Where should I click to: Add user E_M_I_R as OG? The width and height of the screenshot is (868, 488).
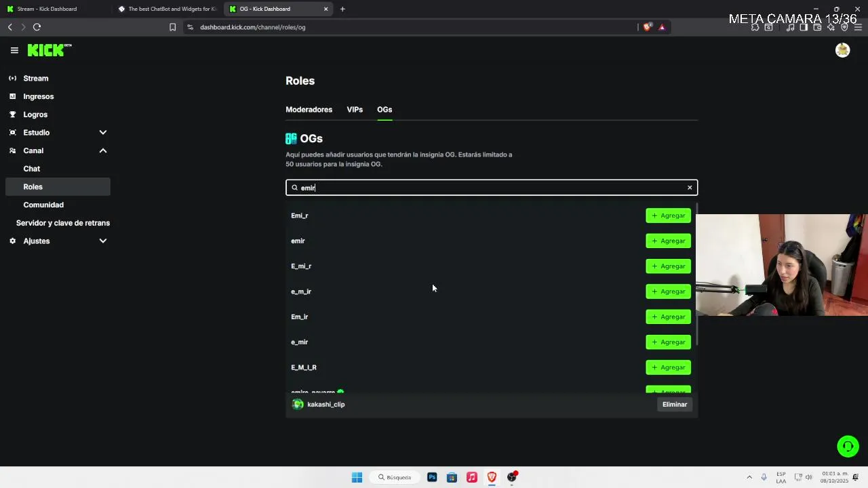668,367
